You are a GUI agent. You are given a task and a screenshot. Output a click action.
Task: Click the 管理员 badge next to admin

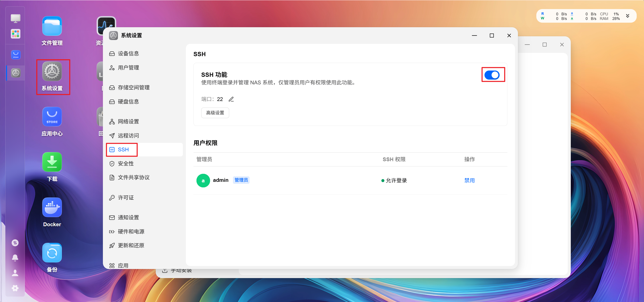tap(241, 180)
